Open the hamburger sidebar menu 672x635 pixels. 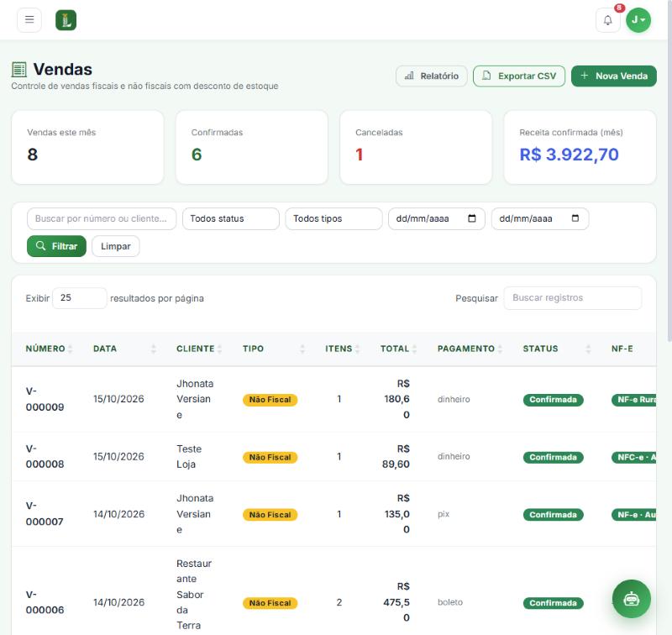point(29,19)
